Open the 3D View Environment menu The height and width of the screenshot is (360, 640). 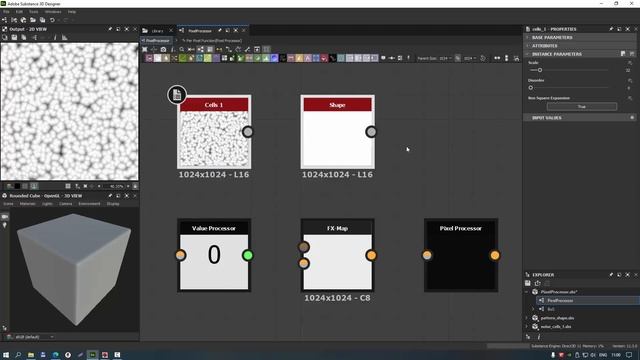[x=89, y=204]
